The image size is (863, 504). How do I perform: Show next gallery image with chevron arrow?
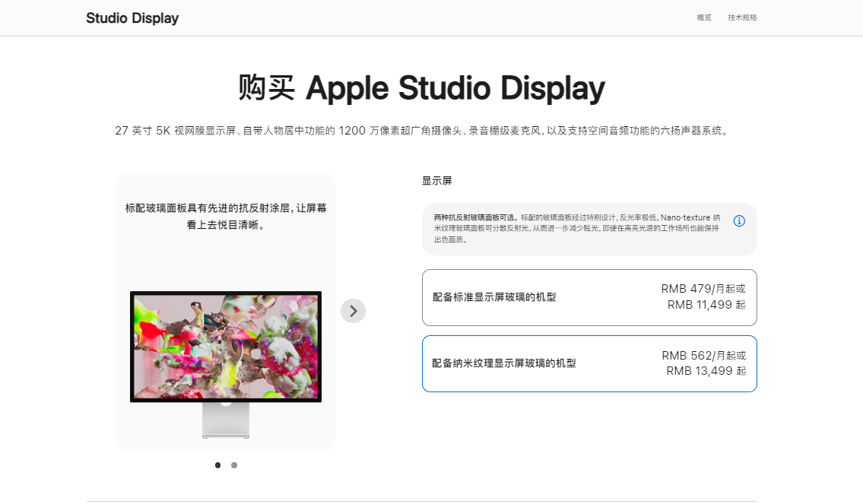(354, 311)
